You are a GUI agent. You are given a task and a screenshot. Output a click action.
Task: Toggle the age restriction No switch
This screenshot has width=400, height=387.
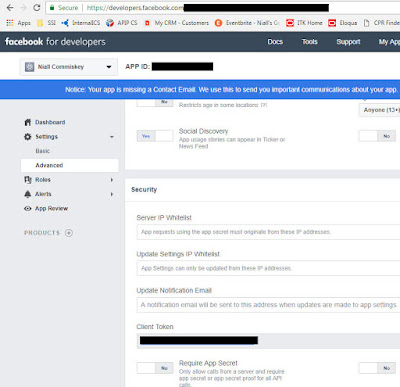click(155, 102)
